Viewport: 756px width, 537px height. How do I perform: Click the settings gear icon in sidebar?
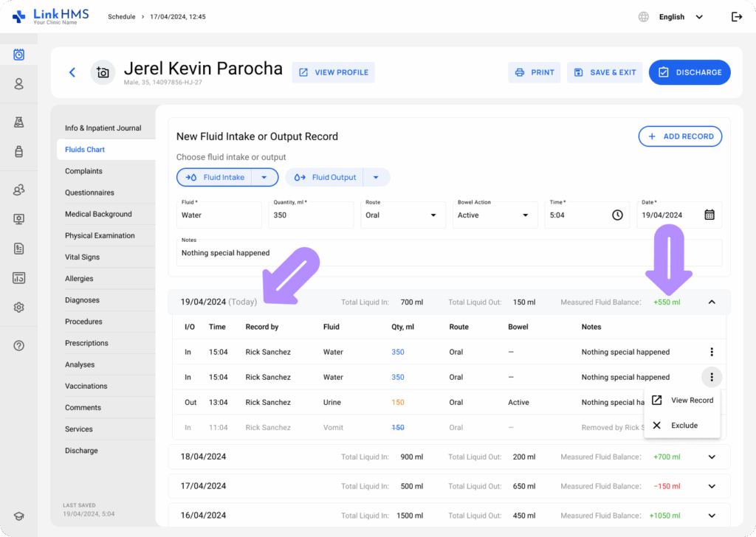coord(19,308)
